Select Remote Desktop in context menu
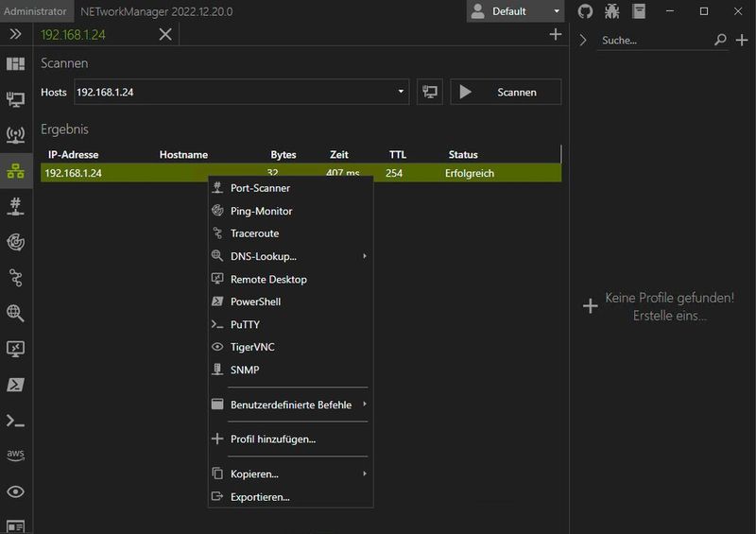 pos(268,279)
